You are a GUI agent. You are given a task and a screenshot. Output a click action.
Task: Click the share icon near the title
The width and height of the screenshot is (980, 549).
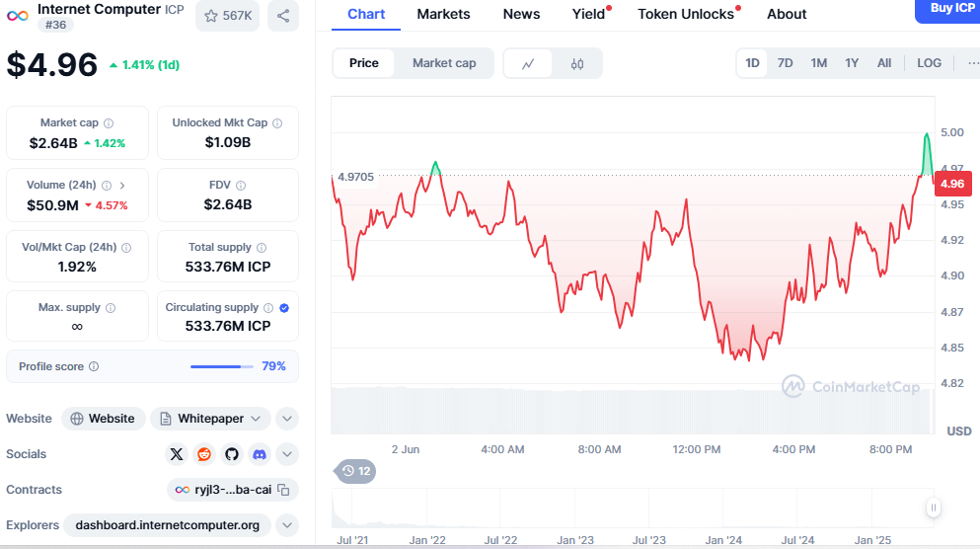tap(283, 16)
